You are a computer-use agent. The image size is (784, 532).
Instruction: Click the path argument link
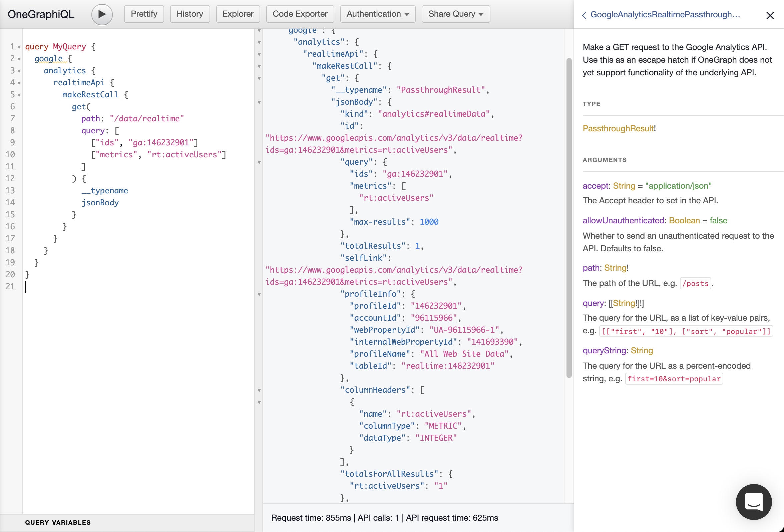coord(591,268)
